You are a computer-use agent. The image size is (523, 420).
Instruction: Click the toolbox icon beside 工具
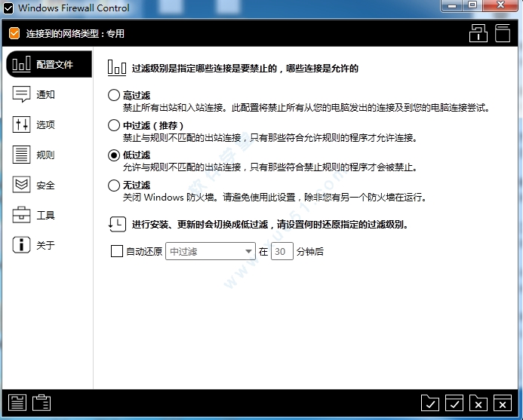21,215
